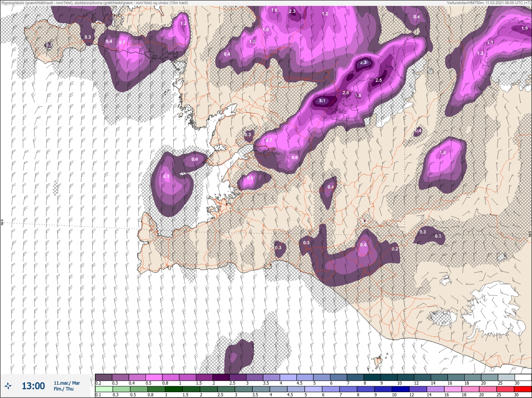Click the 'Rigning/skúrir' title text in the header
This screenshot has height=398, width=532.
pyautogui.click(x=12, y=2)
